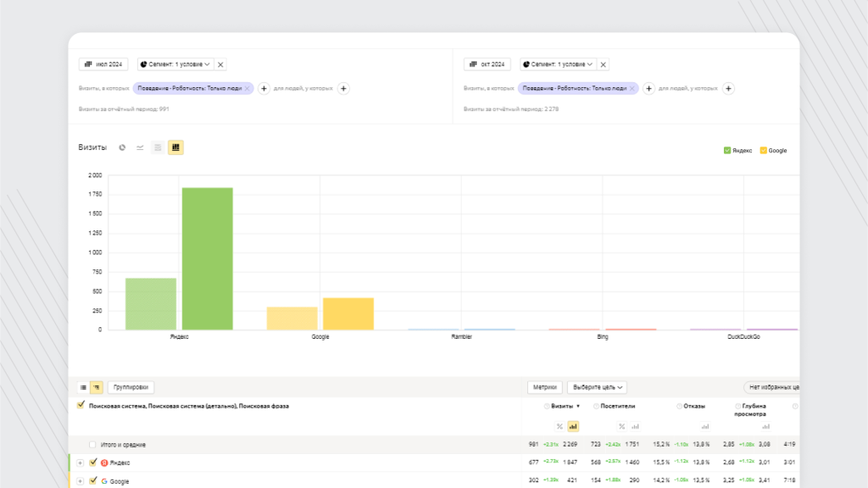Open the Метрики selector
Image resolution: width=868 pixels, height=488 pixels.
pyautogui.click(x=545, y=387)
